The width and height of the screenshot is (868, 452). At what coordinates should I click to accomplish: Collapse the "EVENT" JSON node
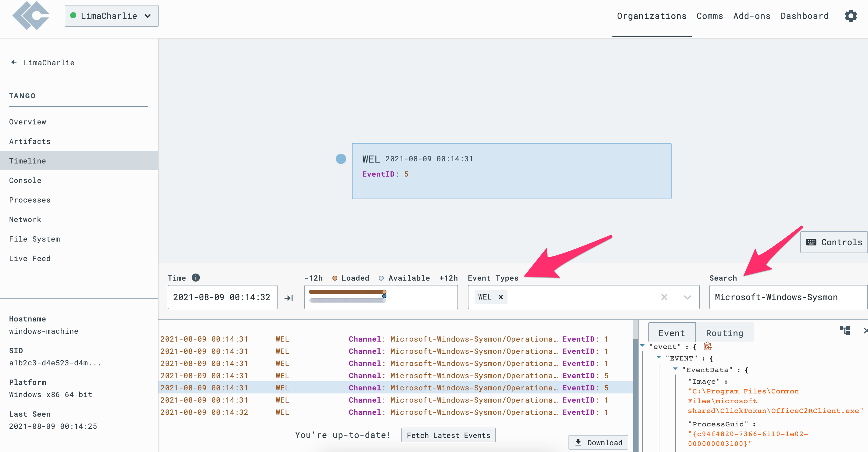[659, 357]
